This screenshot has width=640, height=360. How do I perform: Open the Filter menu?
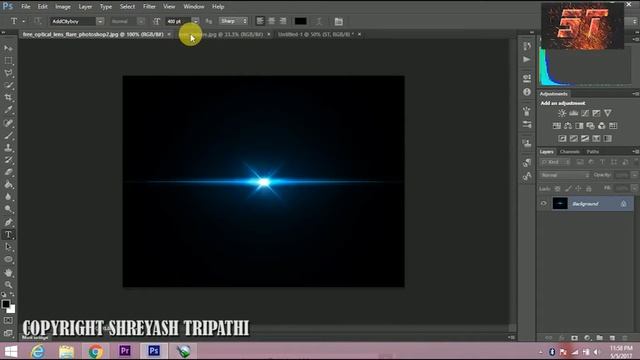(149, 7)
